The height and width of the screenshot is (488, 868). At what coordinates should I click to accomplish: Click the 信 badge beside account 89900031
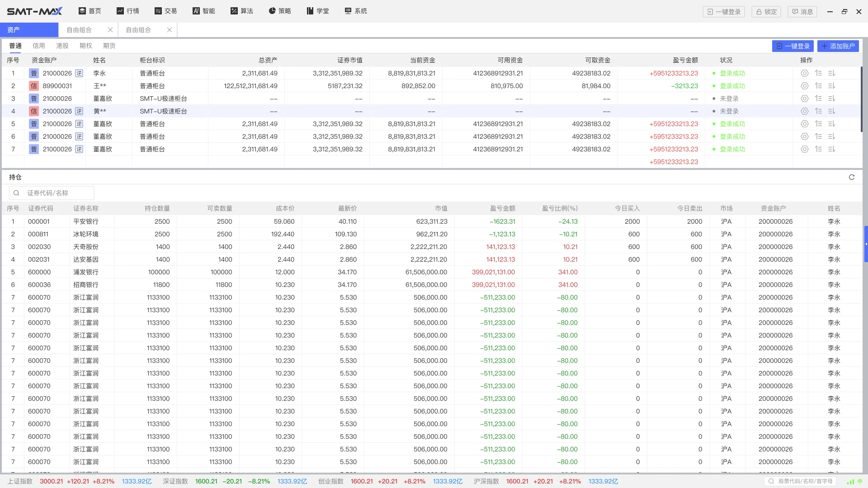[x=33, y=86]
